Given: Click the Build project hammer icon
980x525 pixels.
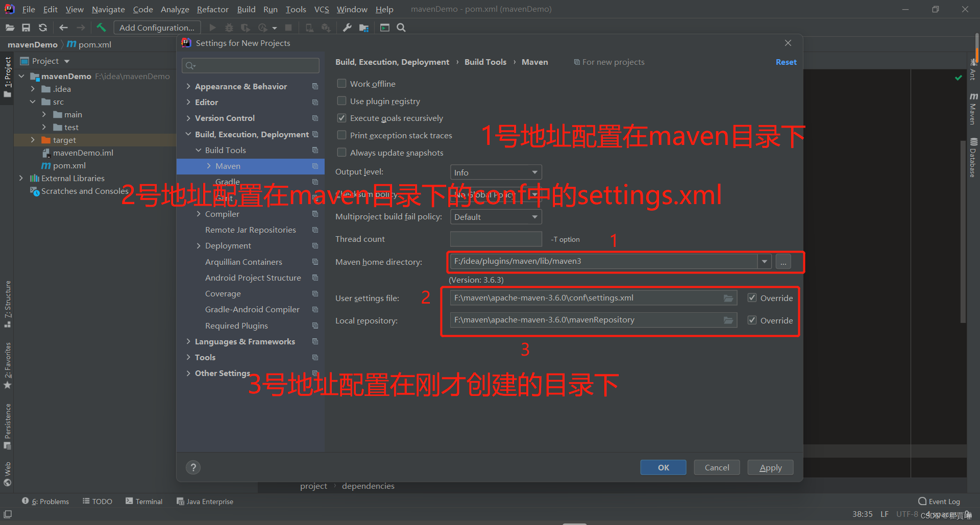Looking at the screenshot, I should click(x=101, y=28).
